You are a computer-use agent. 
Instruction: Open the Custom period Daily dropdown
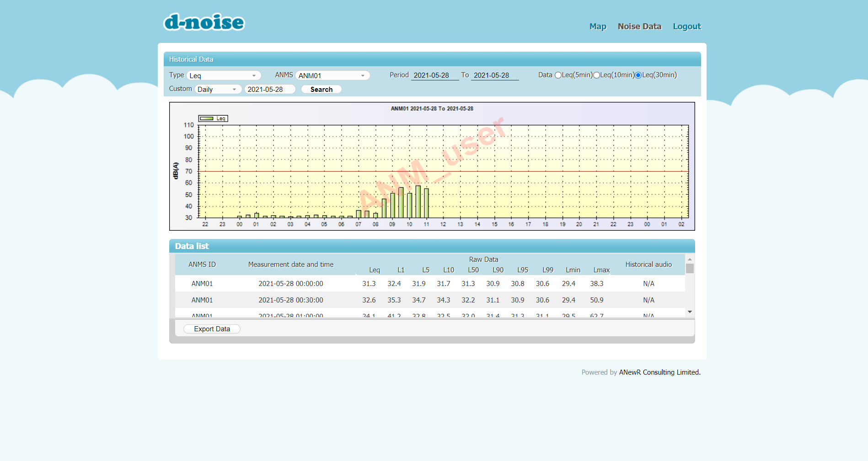coord(218,90)
